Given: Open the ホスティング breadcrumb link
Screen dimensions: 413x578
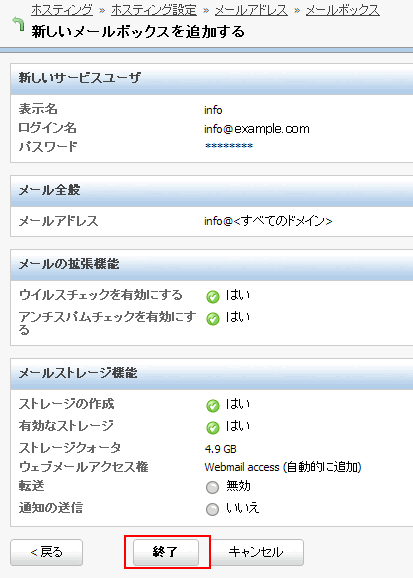Looking at the screenshot, I should click(x=62, y=10).
